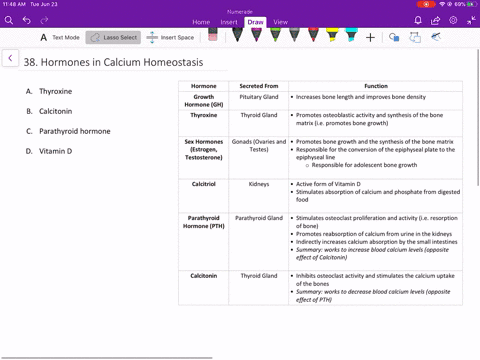Pick the cyan highlighter

pos(351,35)
